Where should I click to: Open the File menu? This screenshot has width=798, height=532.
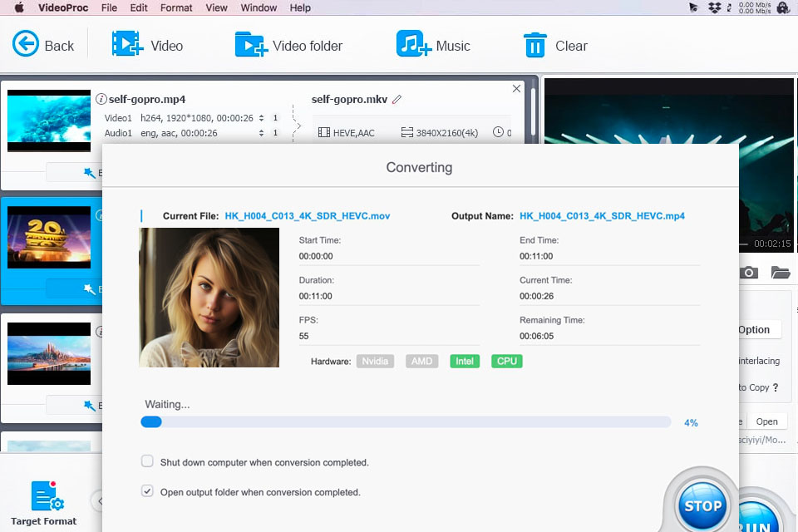[109, 7]
